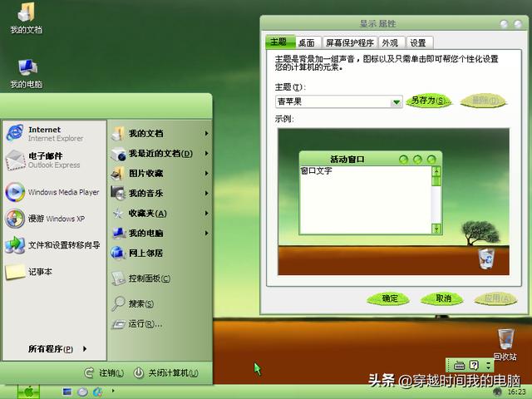Open the 我的文档 desktop icon

tap(26, 17)
